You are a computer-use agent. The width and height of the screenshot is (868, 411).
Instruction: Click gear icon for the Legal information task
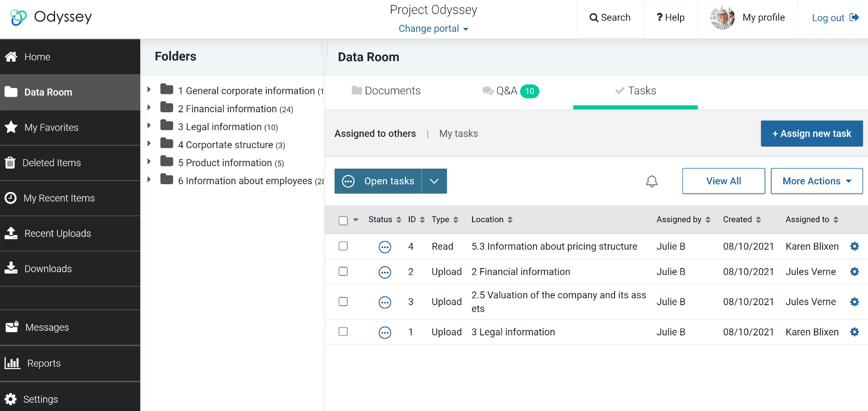pyautogui.click(x=854, y=332)
